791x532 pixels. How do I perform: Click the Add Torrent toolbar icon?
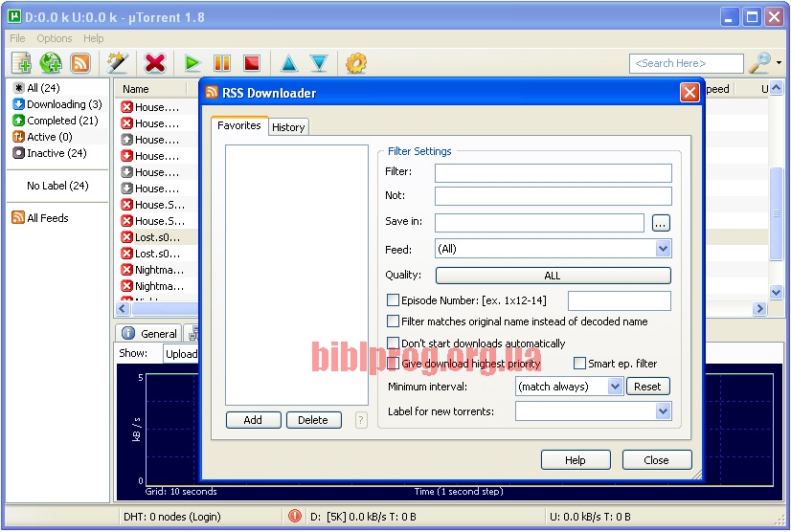pos(21,63)
